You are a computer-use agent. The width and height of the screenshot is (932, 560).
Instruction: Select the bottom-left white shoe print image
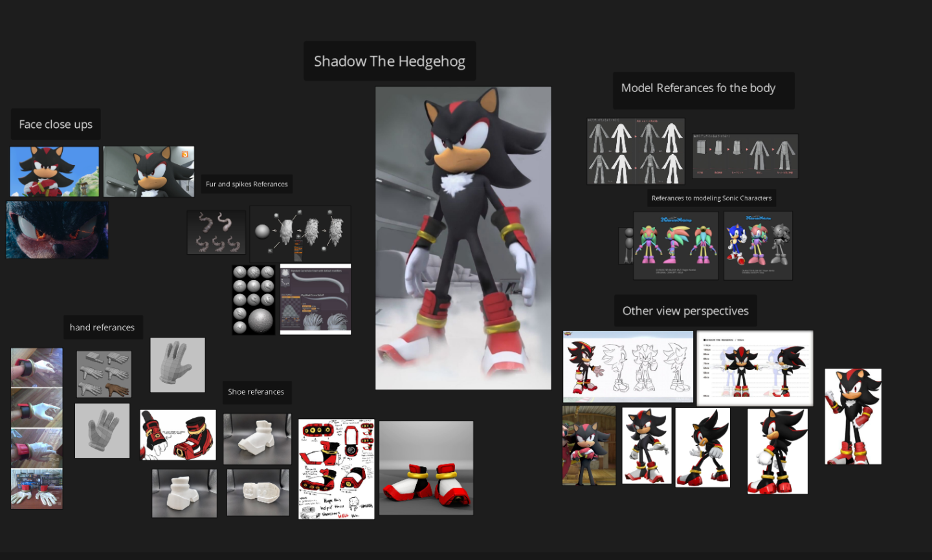tap(184, 493)
